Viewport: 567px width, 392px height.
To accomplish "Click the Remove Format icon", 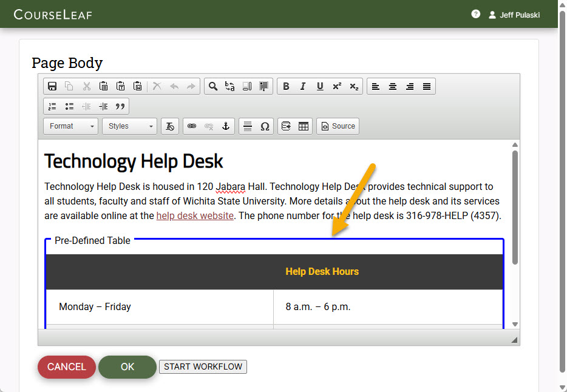I will [x=170, y=126].
